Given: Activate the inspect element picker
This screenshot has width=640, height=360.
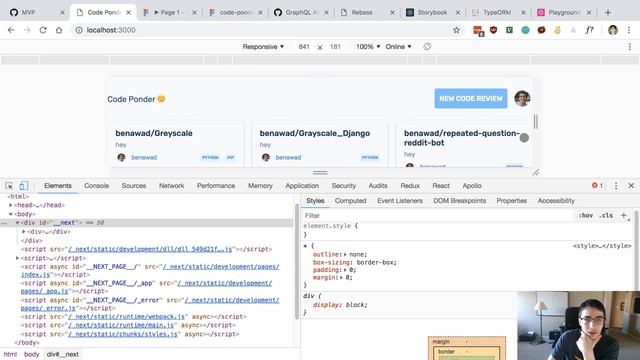Looking at the screenshot, I should [9, 186].
